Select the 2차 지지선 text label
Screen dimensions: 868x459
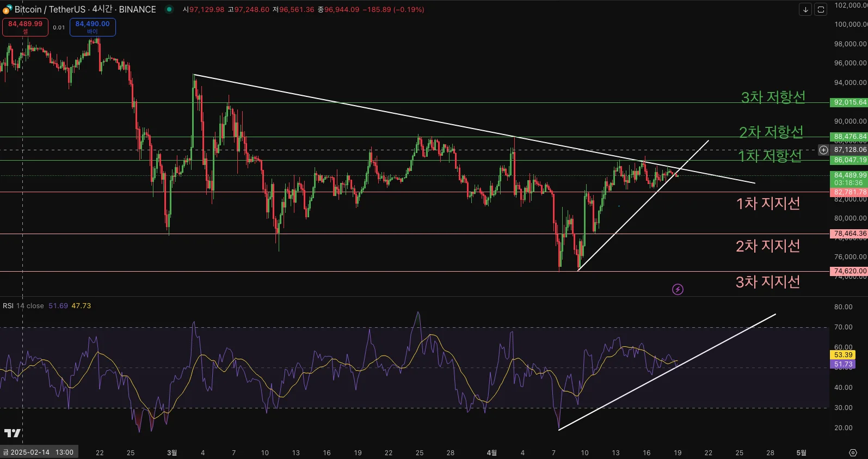[768, 246]
